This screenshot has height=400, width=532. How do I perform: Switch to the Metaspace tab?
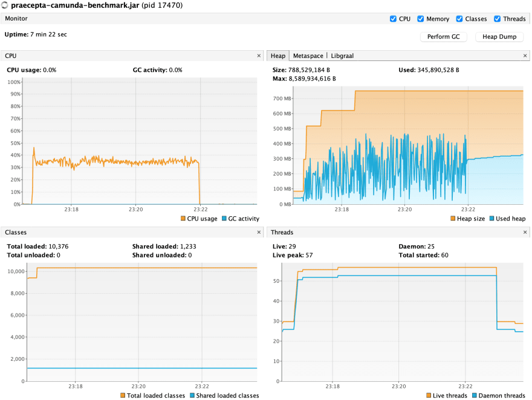point(308,56)
